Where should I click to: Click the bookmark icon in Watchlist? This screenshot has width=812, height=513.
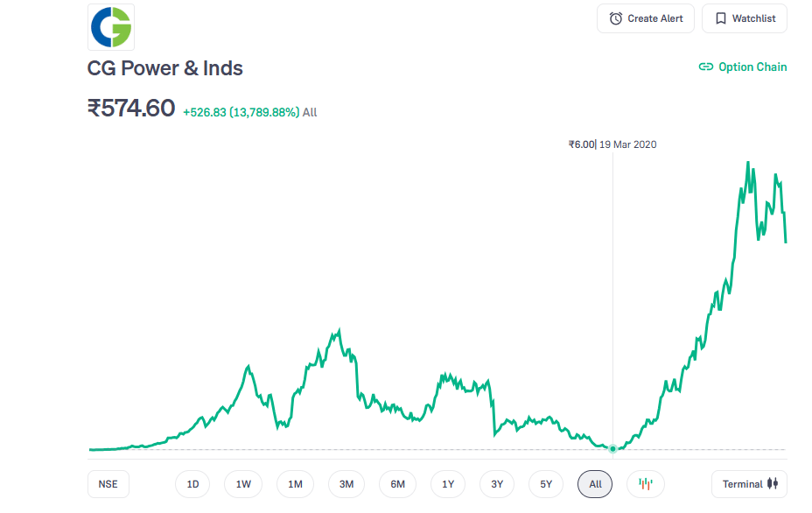(721, 18)
